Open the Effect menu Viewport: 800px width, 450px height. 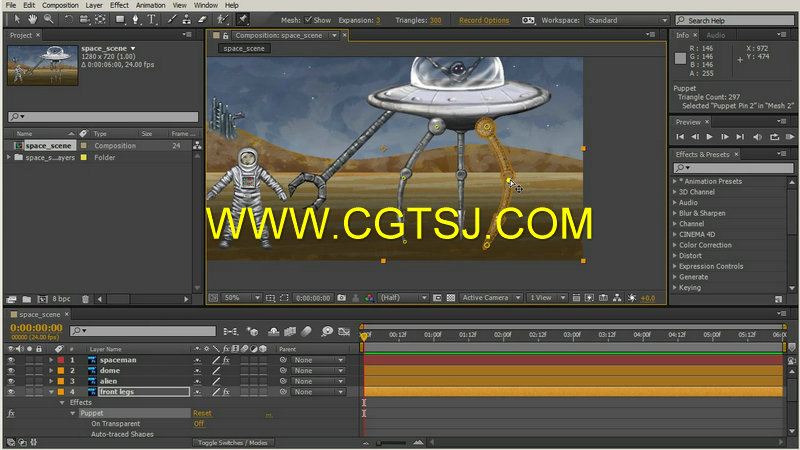119,5
